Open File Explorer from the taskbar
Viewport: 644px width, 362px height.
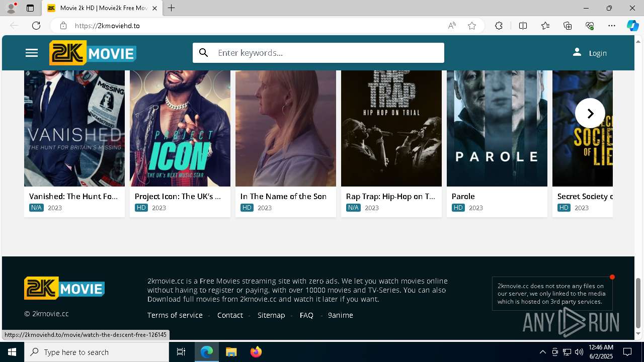(231, 352)
